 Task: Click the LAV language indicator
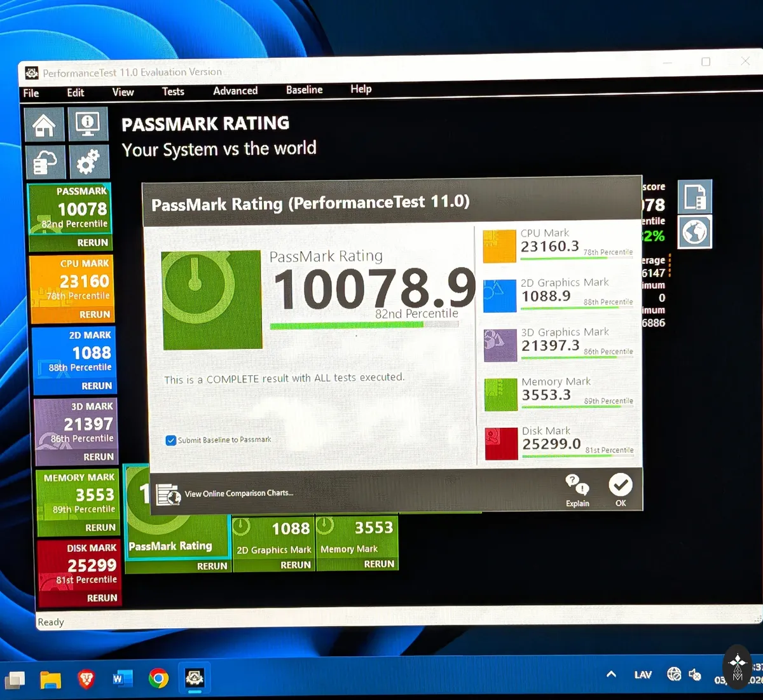643,675
